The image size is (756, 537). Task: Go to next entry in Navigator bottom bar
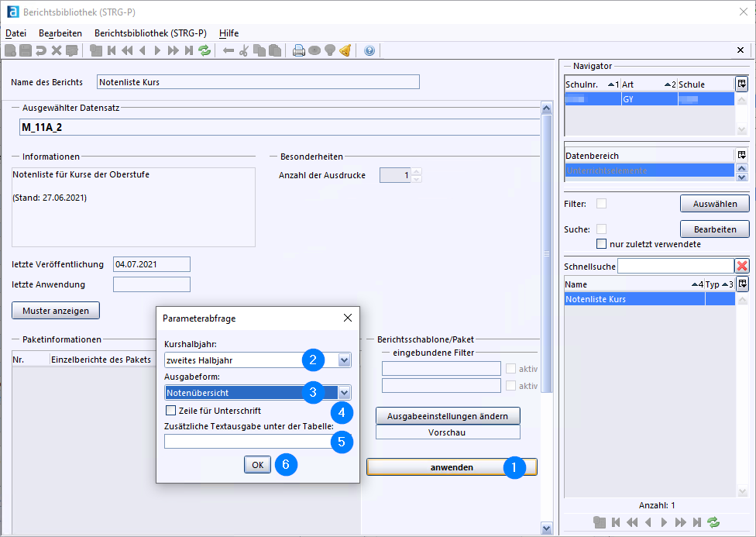pos(664,522)
